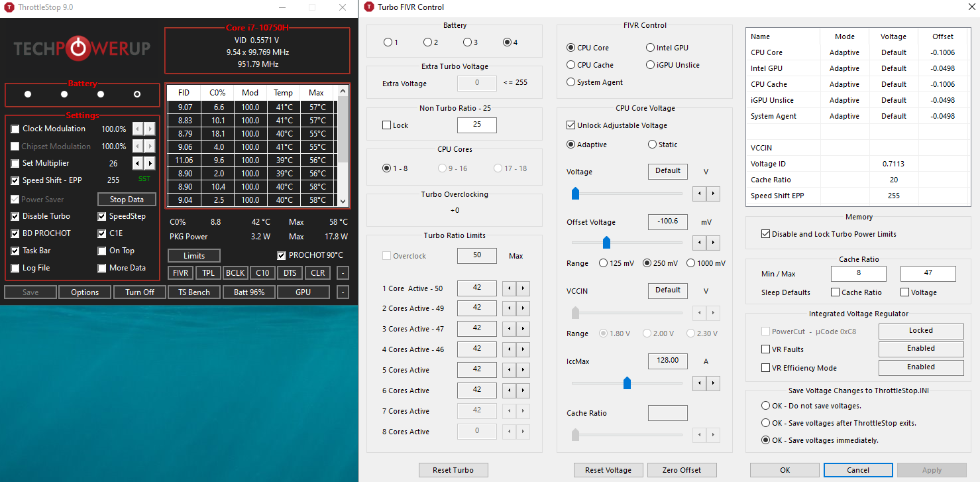Viewport: 980px width, 482px height.
Task: Click the IccMax slider handle
Action: pyautogui.click(x=627, y=383)
